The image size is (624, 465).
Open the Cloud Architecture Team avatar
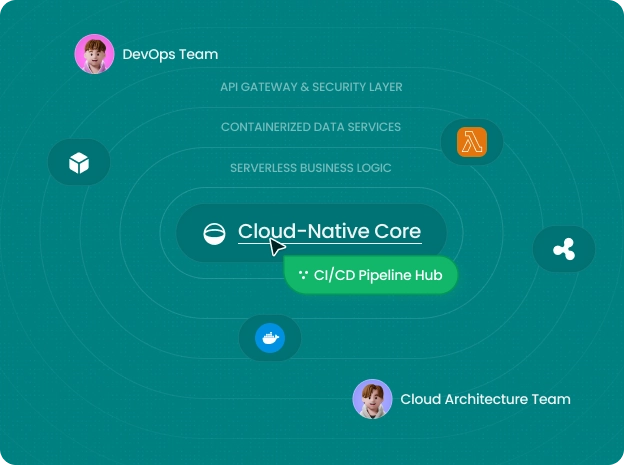(372, 399)
